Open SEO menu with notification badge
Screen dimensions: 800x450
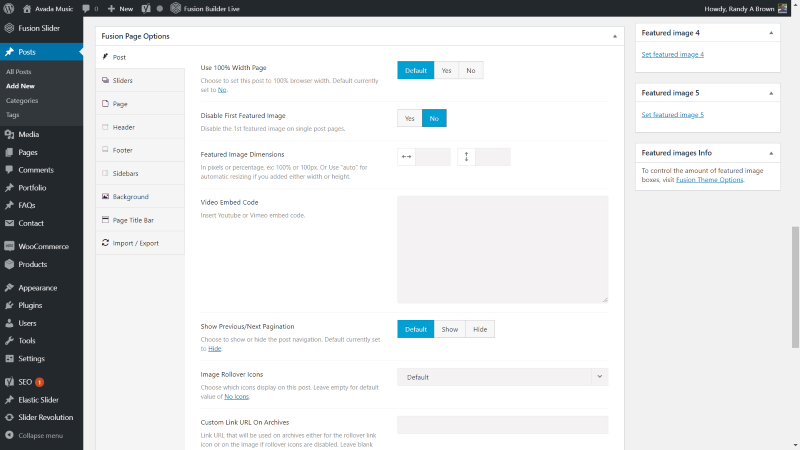click(x=41, y=382)
